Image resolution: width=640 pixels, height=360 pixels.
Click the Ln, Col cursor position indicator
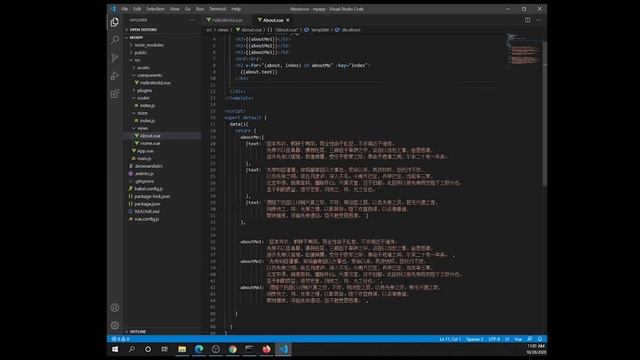450,339
